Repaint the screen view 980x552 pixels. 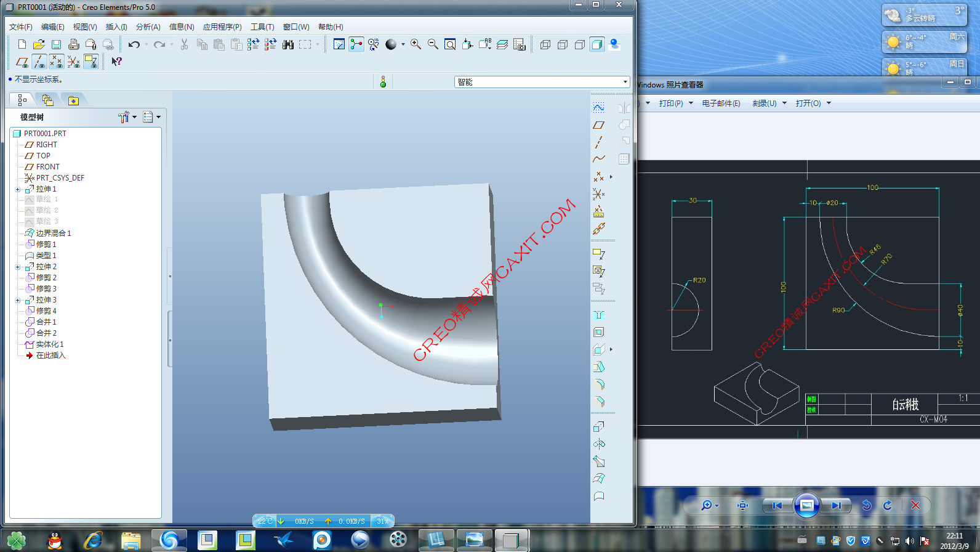(x=339, y=44)
